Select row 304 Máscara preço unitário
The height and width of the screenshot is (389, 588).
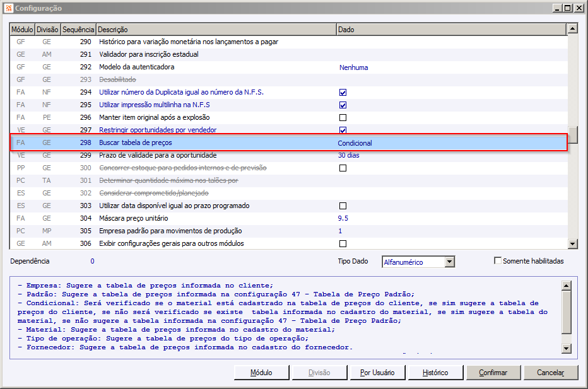click(288, 218)
